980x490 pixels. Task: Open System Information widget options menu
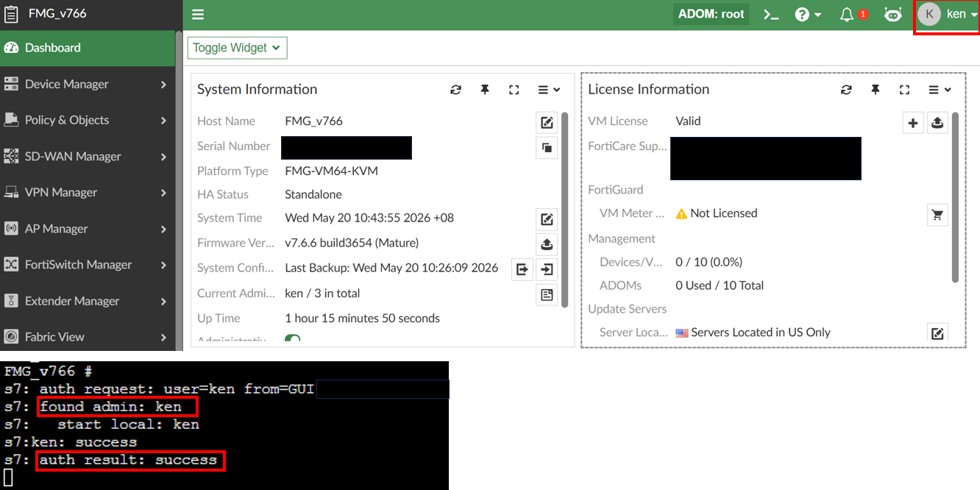click(x=548, y=90)
